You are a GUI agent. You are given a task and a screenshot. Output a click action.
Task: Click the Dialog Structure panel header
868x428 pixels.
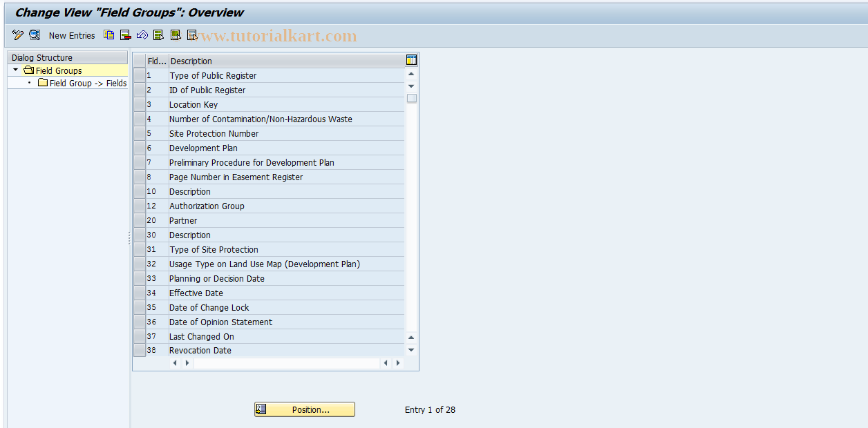click(67, 57)
